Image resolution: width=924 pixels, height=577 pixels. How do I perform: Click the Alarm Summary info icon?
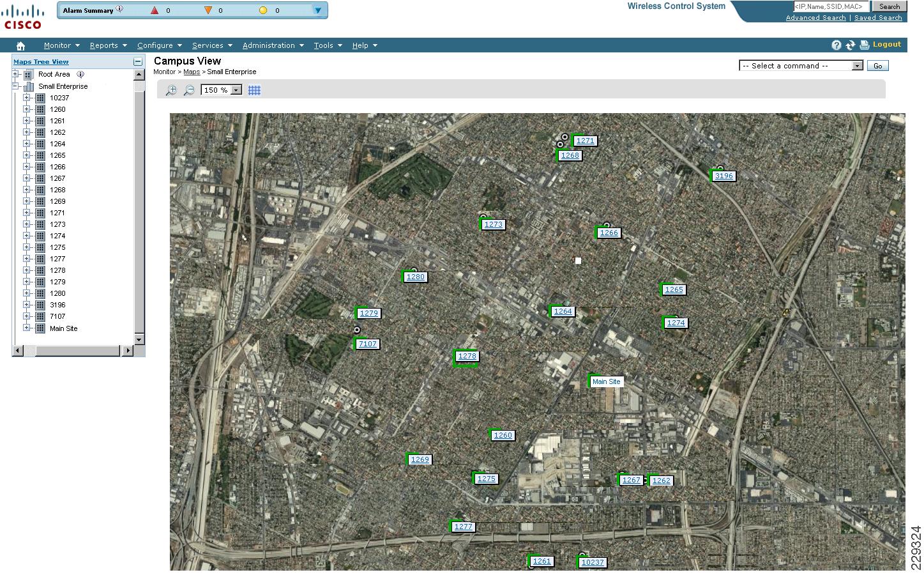pos(119,9)
